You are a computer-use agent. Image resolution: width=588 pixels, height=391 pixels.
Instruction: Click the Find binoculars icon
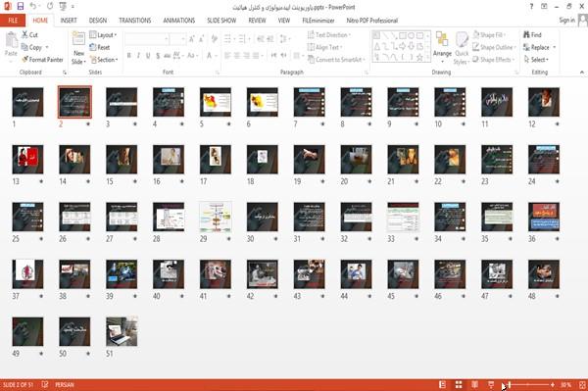click(526, 35)
